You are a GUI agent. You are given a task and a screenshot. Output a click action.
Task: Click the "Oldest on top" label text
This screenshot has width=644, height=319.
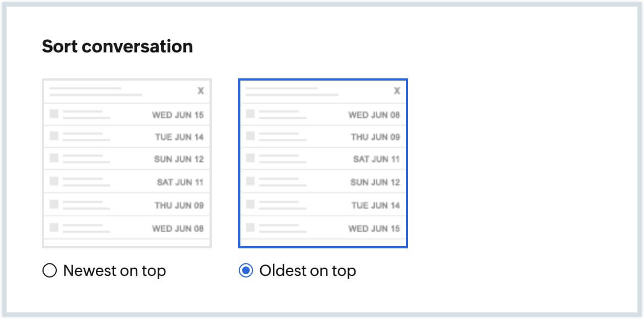click(x=307, y=271)
